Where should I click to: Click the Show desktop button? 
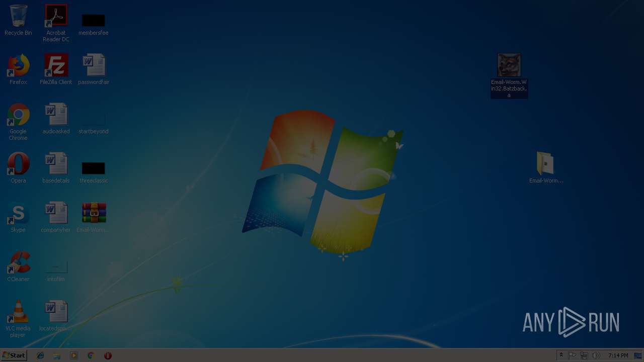638,355
